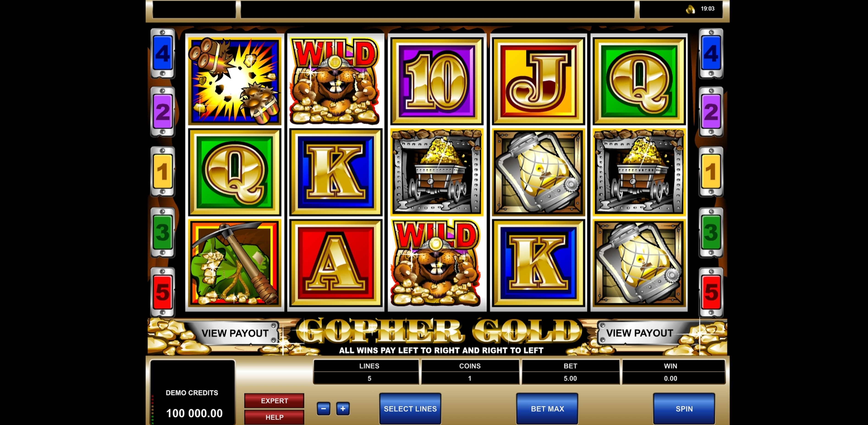
Task: Toggle payline 2 purple marker on left
Action: click(162, 112)
